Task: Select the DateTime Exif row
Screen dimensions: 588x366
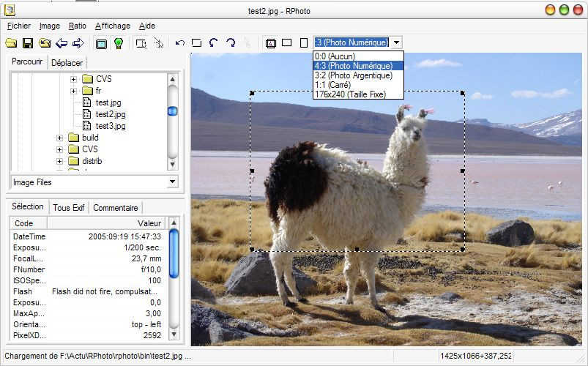Action: tap(89, 236)
